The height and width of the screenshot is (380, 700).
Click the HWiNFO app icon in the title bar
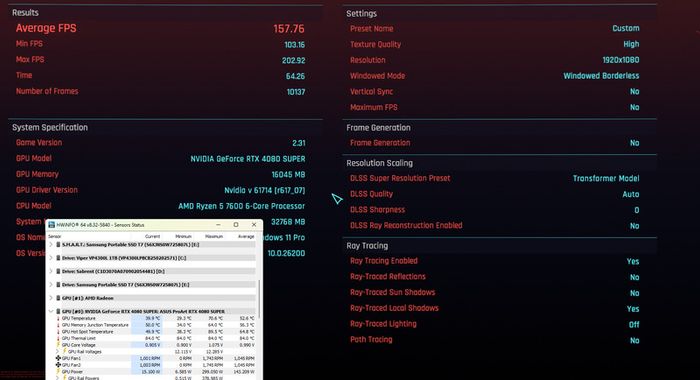click(x=51, y=225)
